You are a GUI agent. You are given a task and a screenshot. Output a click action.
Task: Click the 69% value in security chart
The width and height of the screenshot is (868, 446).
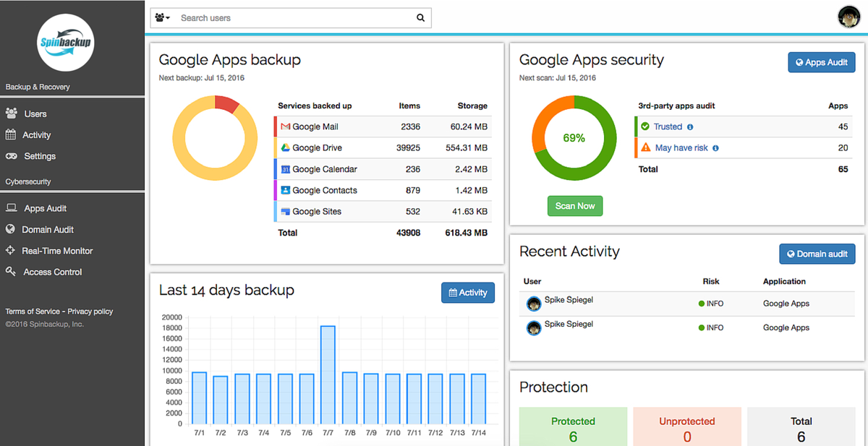(x=574, y=138)
